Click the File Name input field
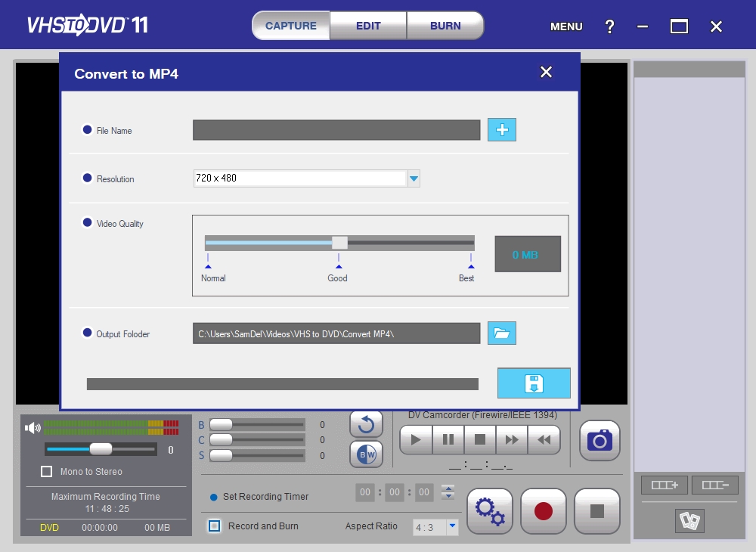This screenshot has width=756, height=552. tap(336, 130)
